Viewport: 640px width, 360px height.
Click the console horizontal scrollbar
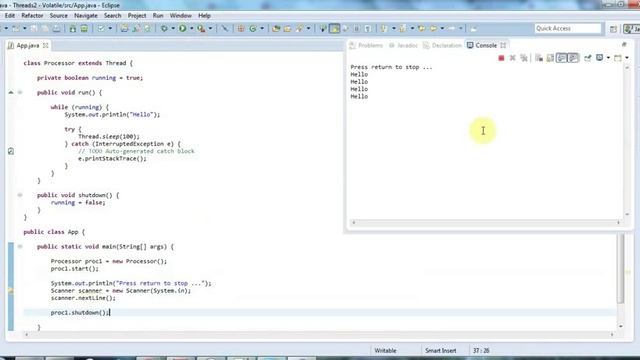[x=486, y=222]
